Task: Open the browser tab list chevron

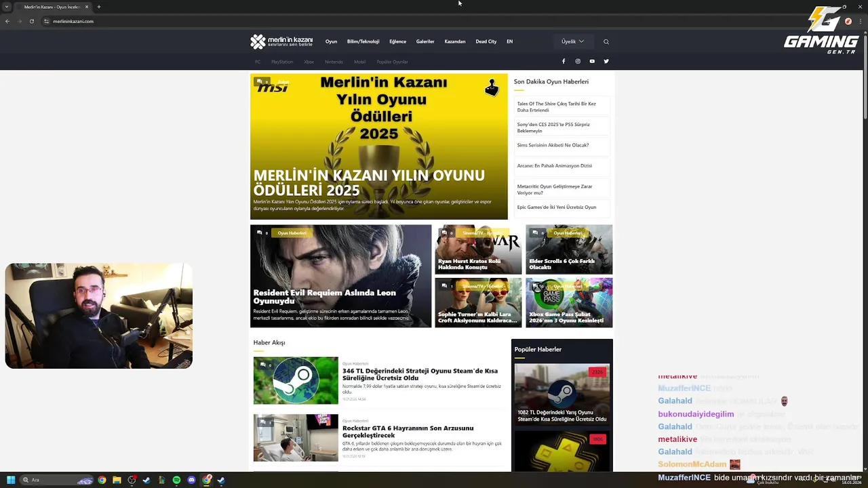Action: [x=7, y=7]
